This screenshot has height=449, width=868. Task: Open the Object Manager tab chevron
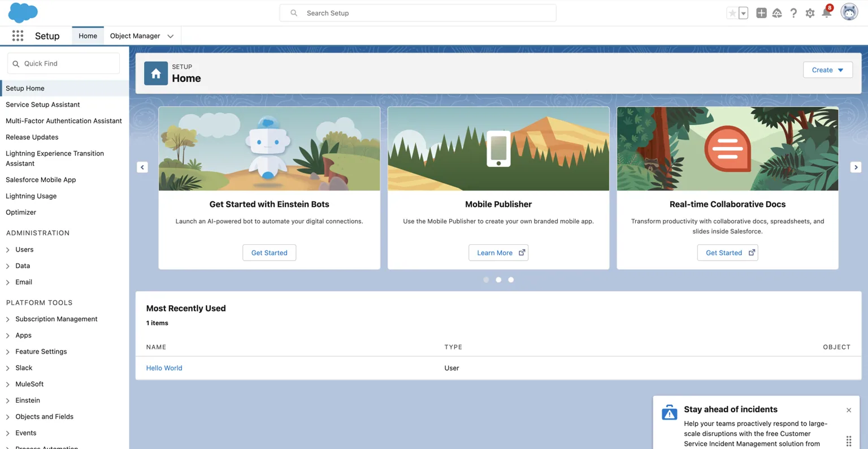(170, 36)
